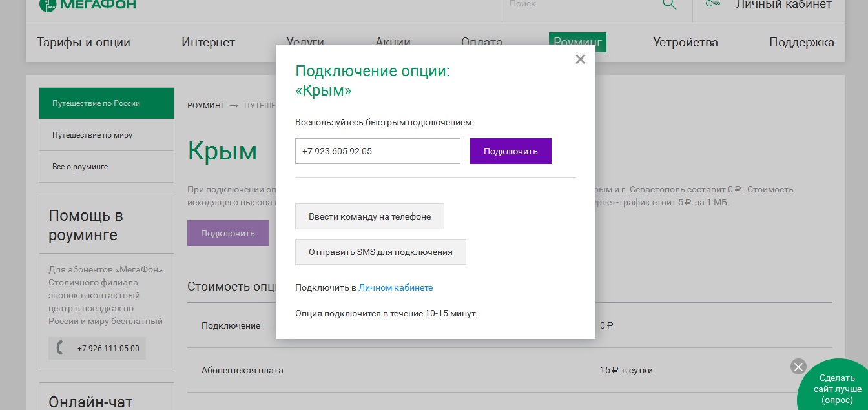Click the phone number input field

click(x=377, y=151)
